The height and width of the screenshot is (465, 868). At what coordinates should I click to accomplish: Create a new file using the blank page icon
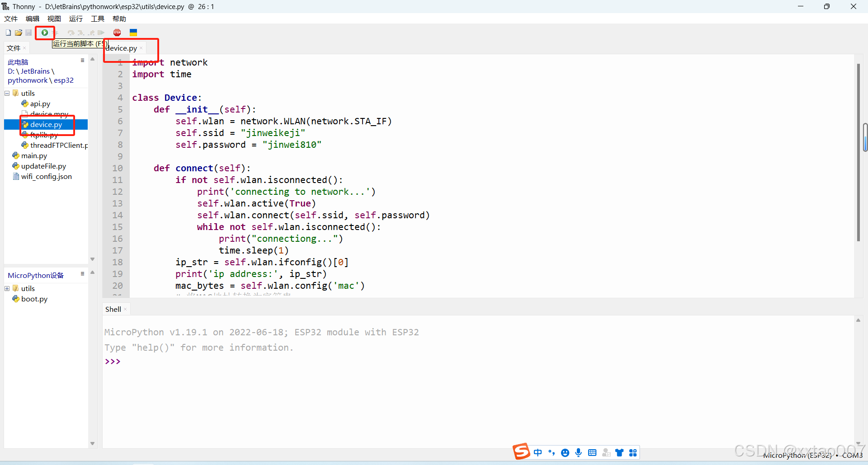point(8,33)
